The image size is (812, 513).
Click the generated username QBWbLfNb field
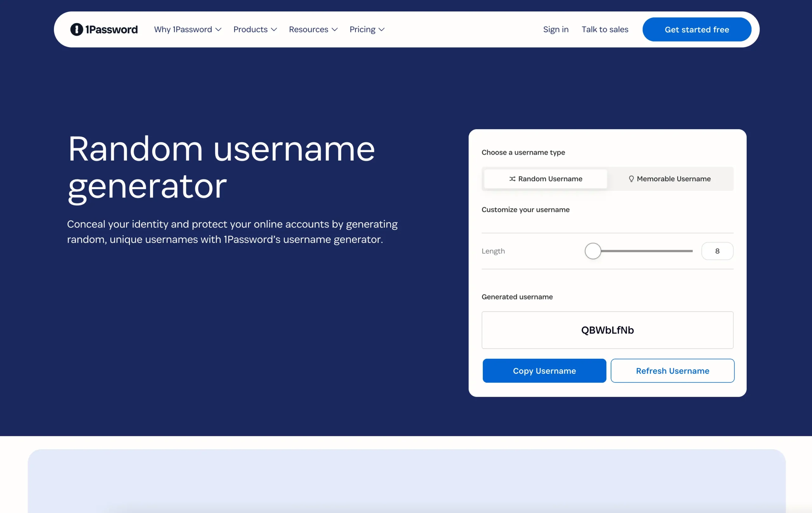coord(607,330)
